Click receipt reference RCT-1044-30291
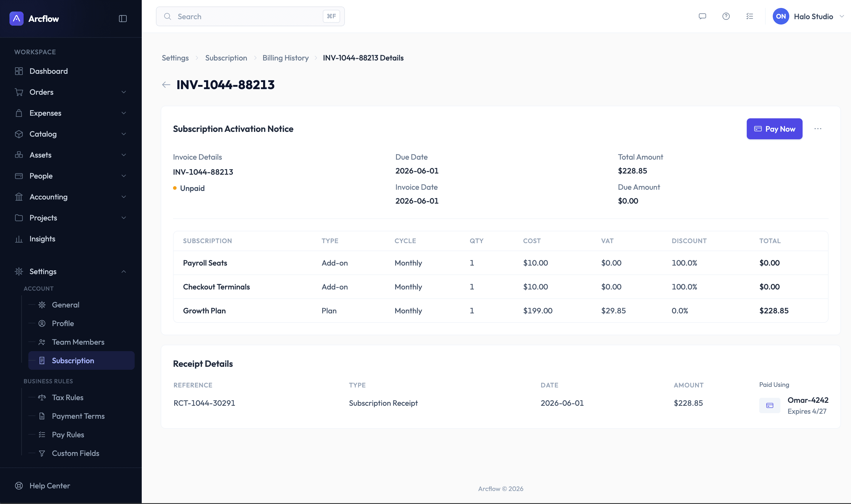 [x=204, y=403]
